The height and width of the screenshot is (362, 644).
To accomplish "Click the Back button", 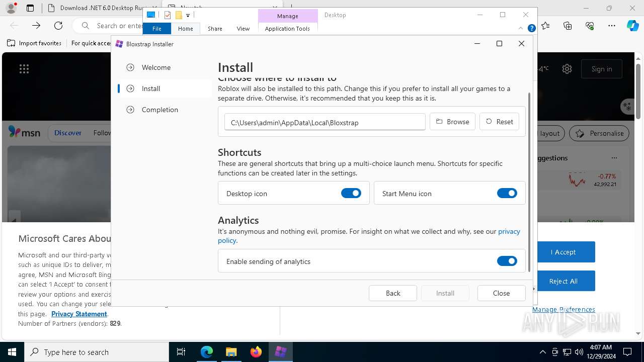I will point(393,293).
